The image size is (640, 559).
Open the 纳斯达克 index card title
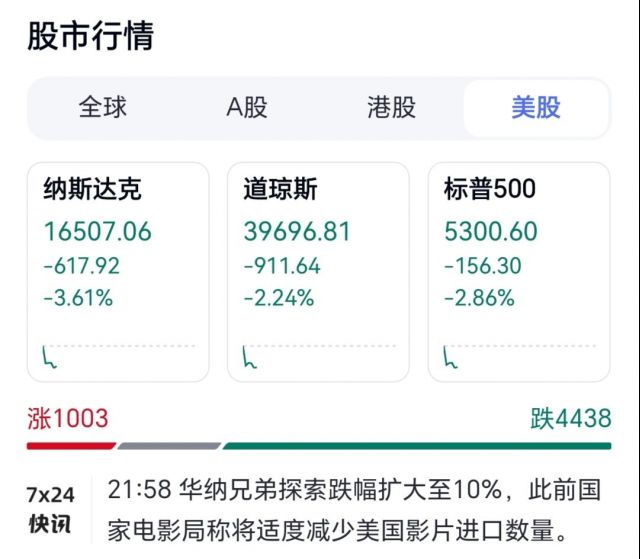[93, 188]
